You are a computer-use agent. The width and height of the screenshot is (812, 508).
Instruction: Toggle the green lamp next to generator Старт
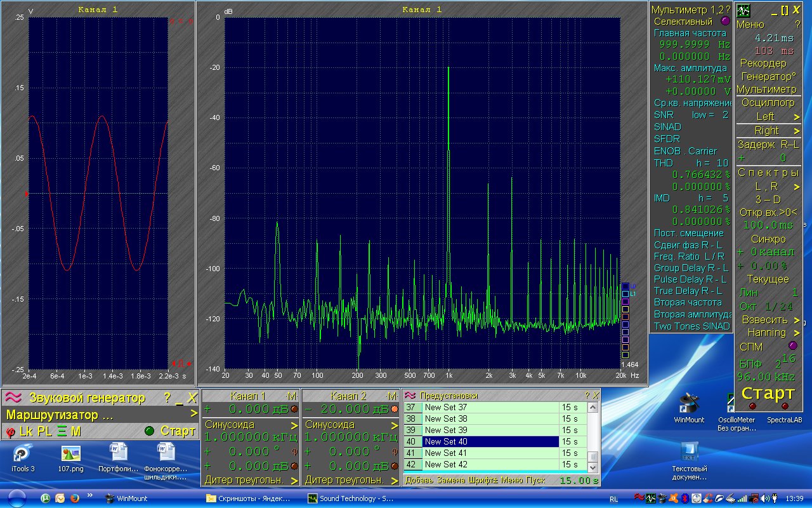(149, 431)
